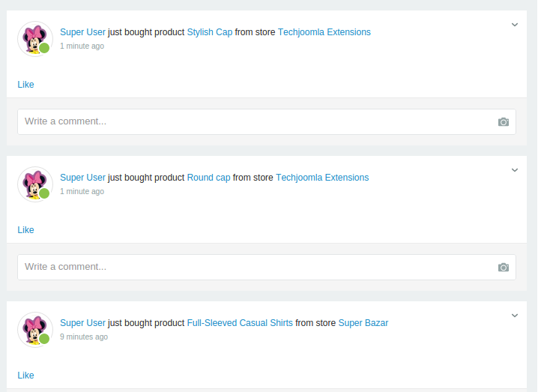
Task: Expand options chevron on the Round cap post
Action: [515, 170]
